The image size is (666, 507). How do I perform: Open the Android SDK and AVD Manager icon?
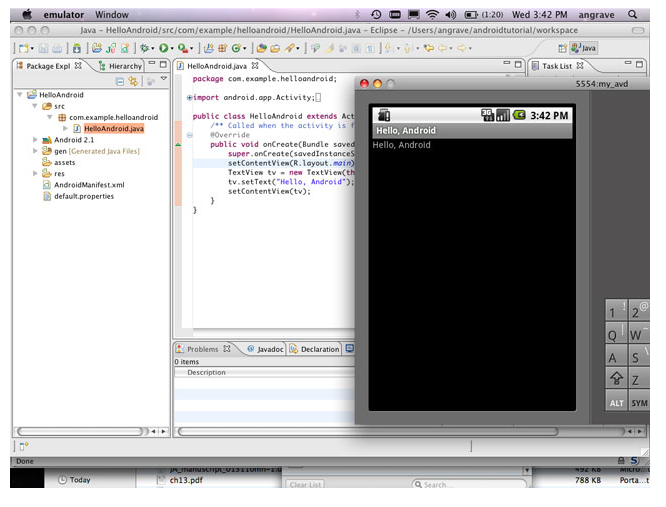76,48
